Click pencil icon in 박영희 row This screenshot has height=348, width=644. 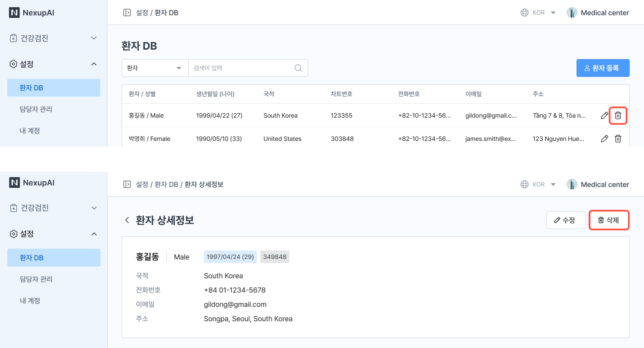(x=604, y=138)
